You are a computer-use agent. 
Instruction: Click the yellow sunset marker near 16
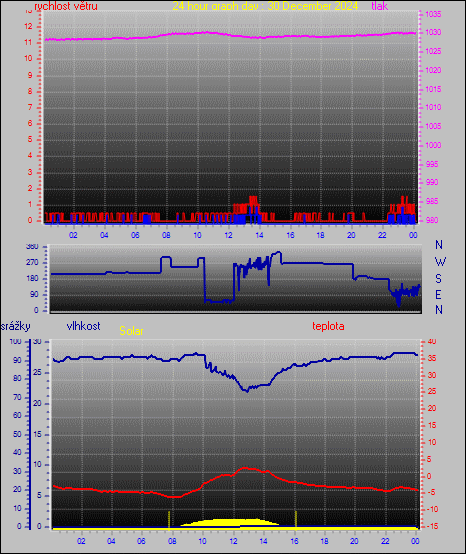296,519
